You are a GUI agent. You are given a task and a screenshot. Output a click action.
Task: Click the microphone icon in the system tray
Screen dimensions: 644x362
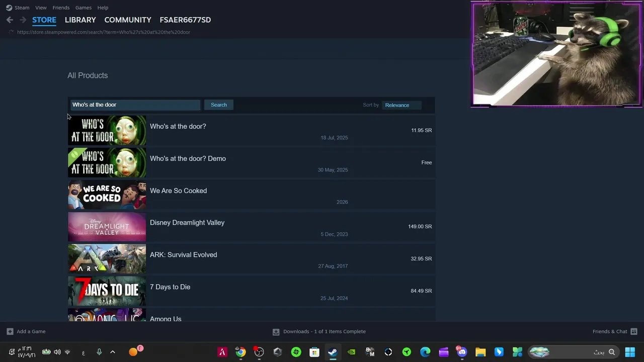(x=99, y=352)
